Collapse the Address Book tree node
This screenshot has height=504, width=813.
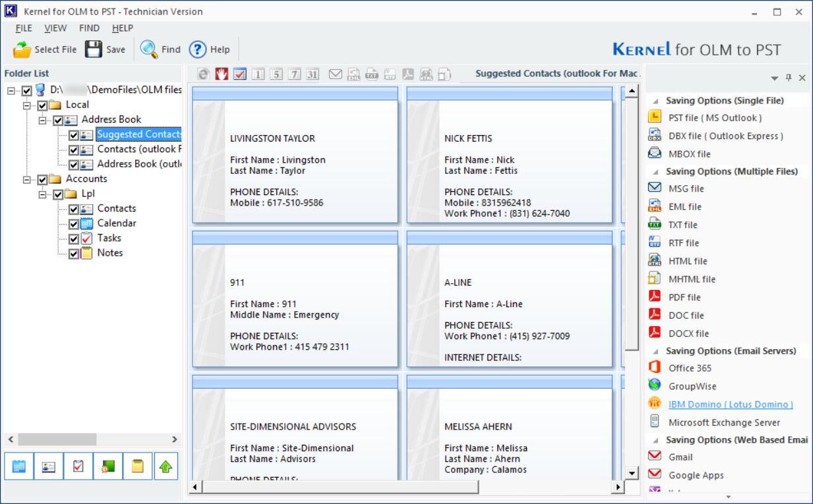pyautogui.click(x=42, y=120)
